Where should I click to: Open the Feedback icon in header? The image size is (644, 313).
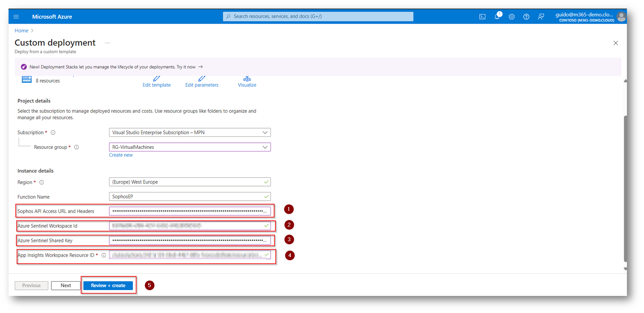[541, 17]
